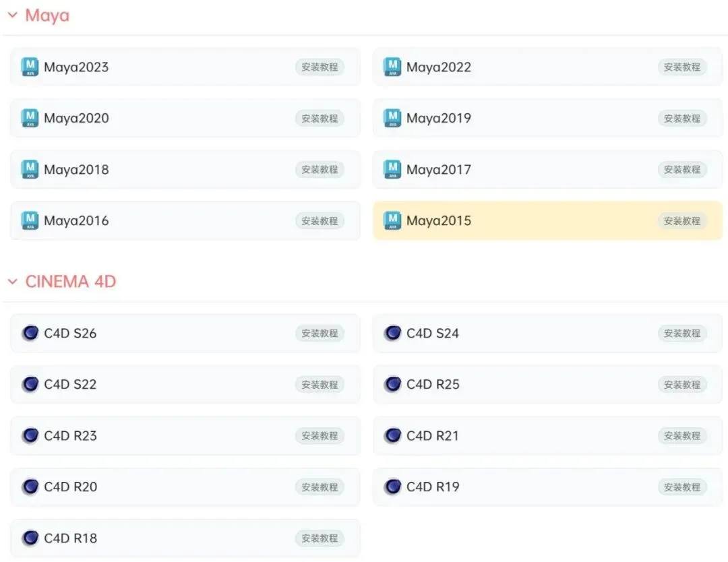Click the C4D S26 sphere icon
The width and height of the screenshot is (728, 562).
30,333
